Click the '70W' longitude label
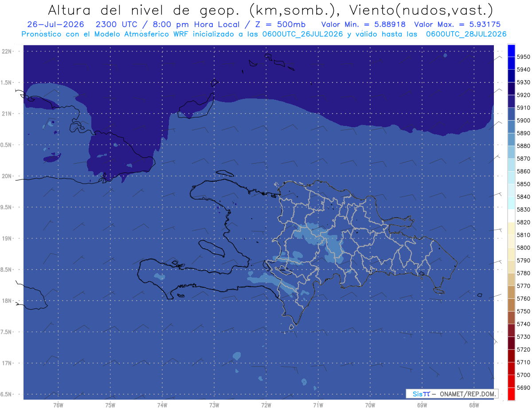This screenshot has height=411, width=532. 370,405
